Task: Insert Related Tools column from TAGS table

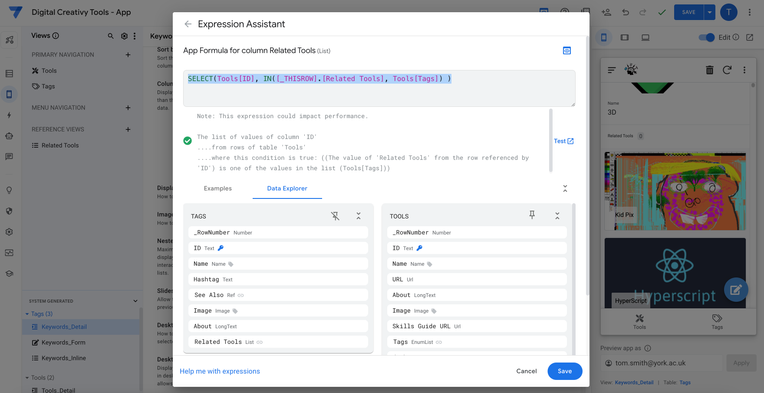Action: (x=278, y=342)
